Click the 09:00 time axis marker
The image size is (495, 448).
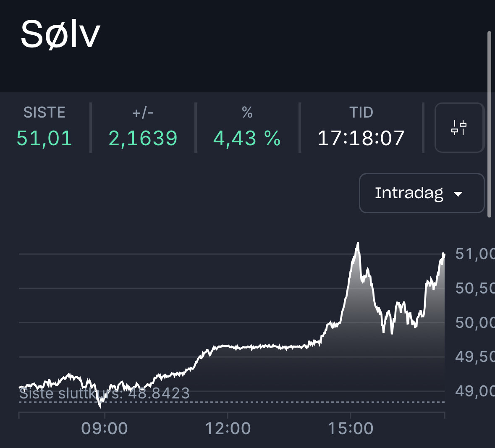tap(105, 429)
